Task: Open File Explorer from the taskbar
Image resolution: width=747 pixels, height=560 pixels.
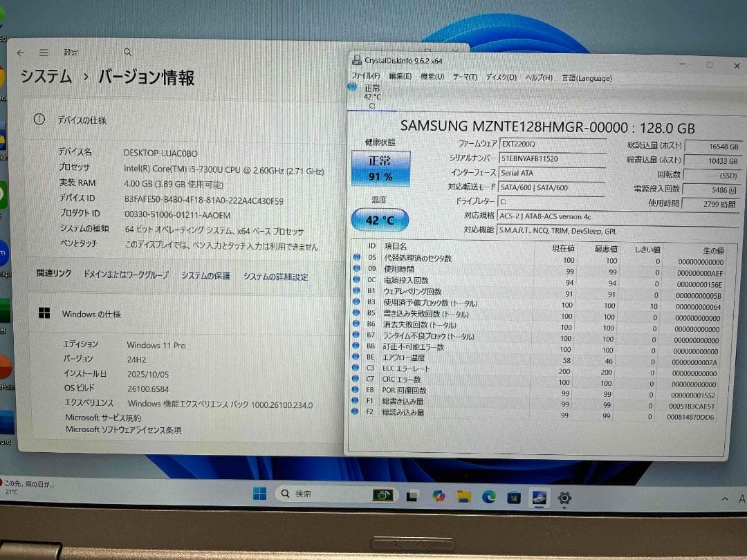Action: (463, 497)
